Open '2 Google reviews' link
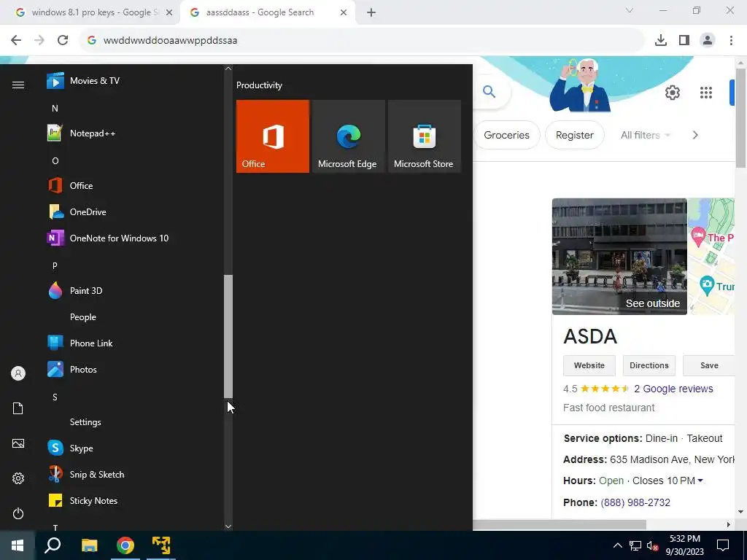This screenshot has width=747, height=560. (x=673, y=389)
